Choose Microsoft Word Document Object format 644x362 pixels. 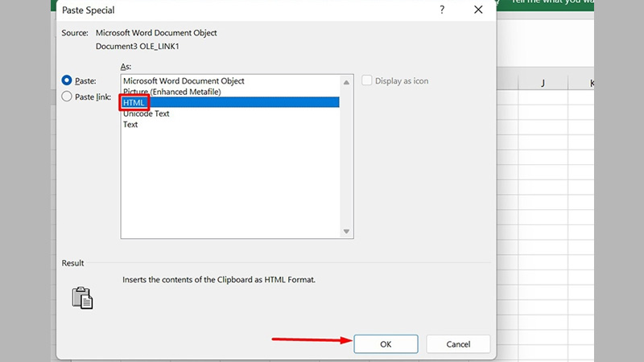(184, 81)
